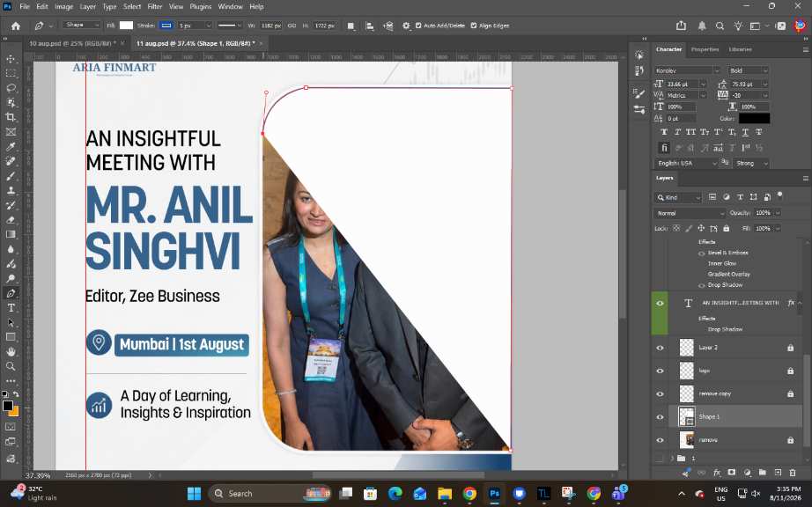The image size is (812, 507).
Task: Click the black text color swatch
Action: point(754,119)
